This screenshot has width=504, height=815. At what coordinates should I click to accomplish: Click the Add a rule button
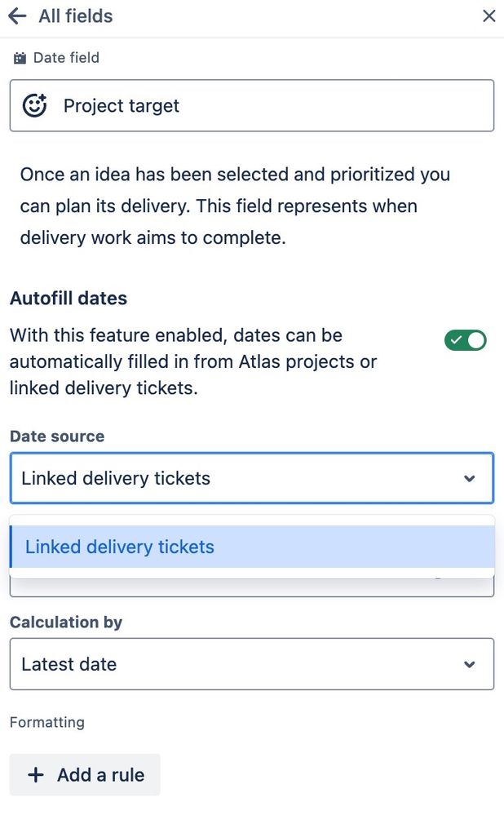tap(84, 774)
